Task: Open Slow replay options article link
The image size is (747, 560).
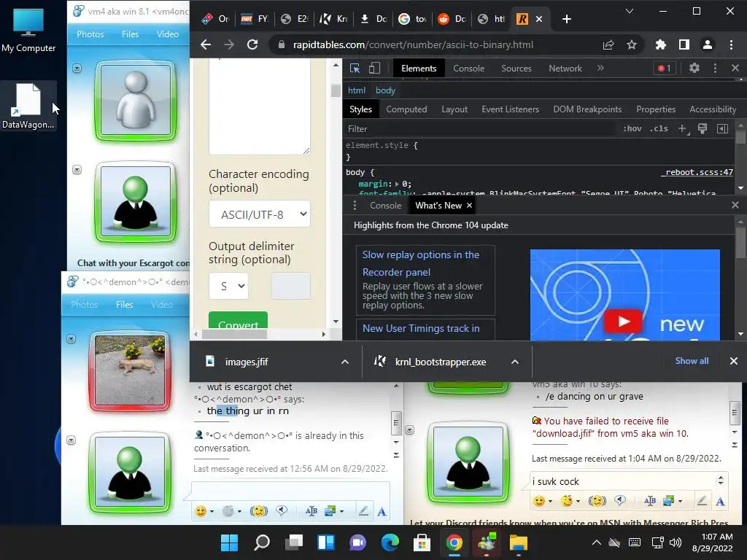Action: point(421,263)
